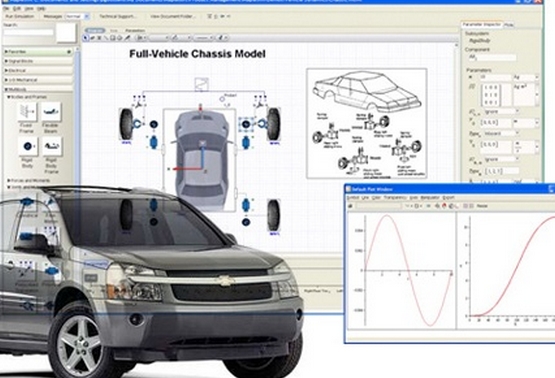The image size is (555, 378).
Task: Select the front-left blue spring-damper block
Action: click(153, 142)
